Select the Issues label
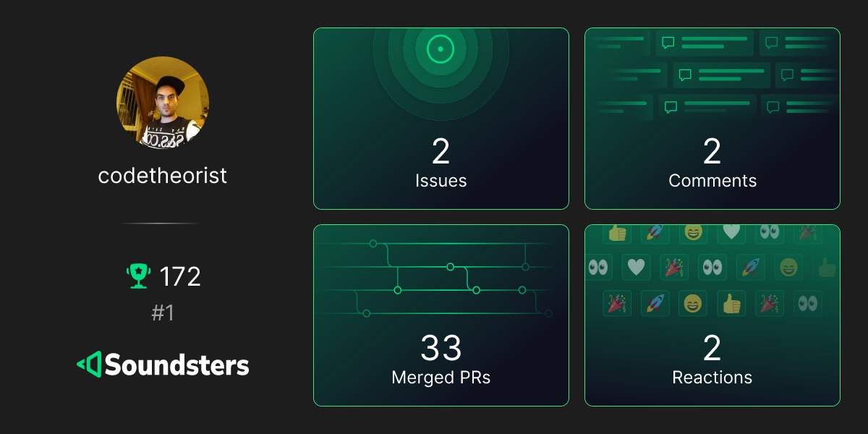This screenshot has width=868, height=434. (441, 181)
